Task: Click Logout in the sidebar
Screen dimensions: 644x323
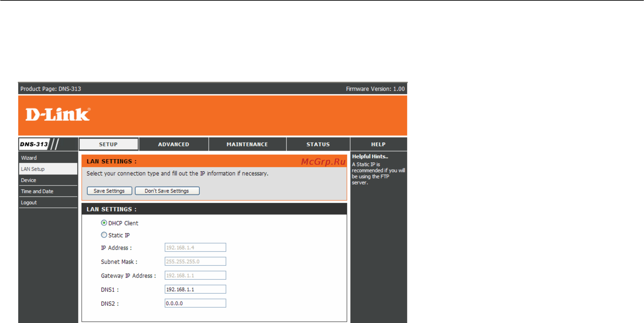Action: coord(48,202)
